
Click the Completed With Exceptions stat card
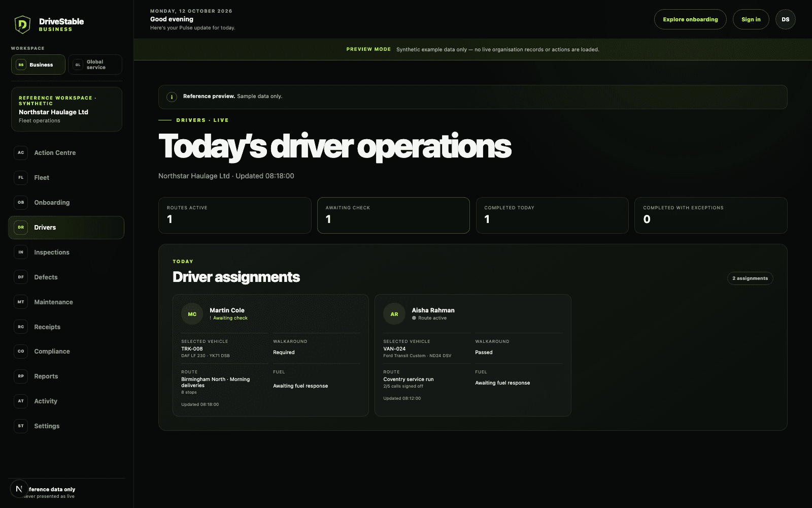point(710,215)
